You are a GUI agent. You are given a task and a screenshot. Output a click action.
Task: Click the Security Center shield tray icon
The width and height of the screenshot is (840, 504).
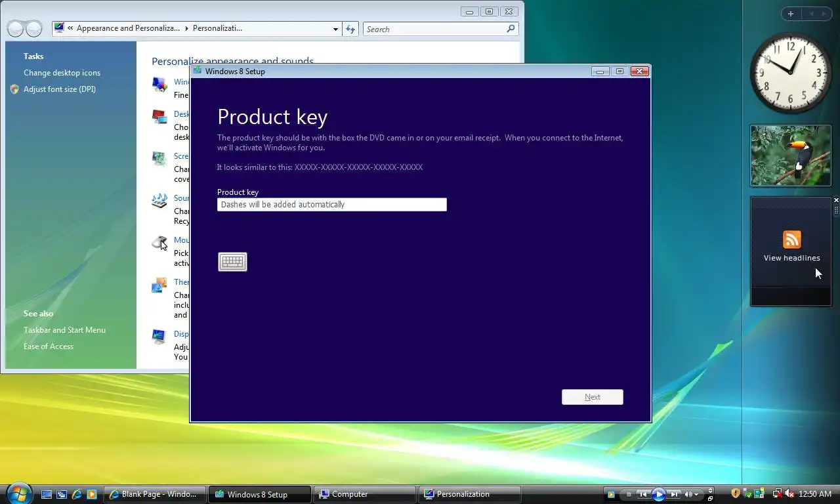[736, 493]
